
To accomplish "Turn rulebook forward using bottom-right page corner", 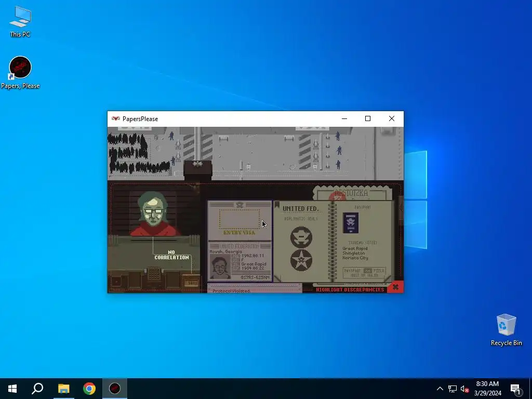I will tap(389, 278).
